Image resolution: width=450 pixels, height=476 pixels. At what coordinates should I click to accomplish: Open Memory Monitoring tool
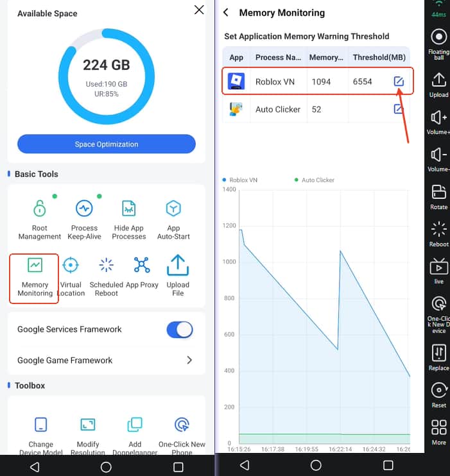(x=35, y=277)
